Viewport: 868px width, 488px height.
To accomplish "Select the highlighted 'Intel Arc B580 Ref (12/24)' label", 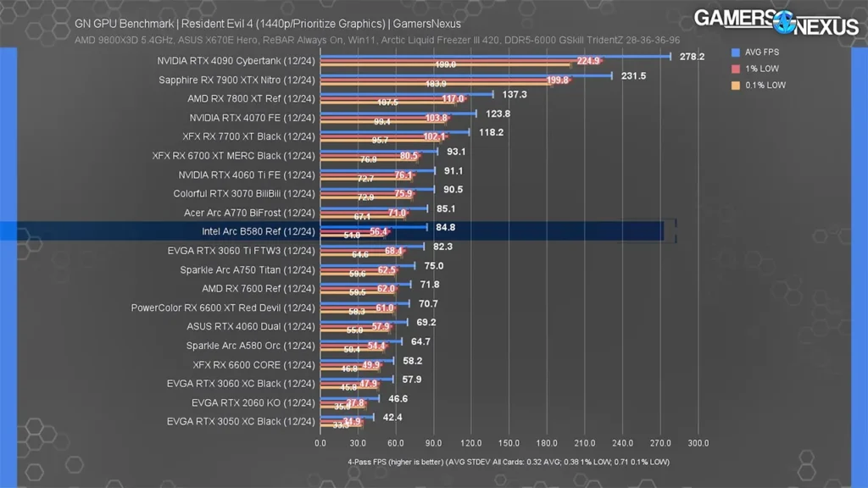I will 259,232.
